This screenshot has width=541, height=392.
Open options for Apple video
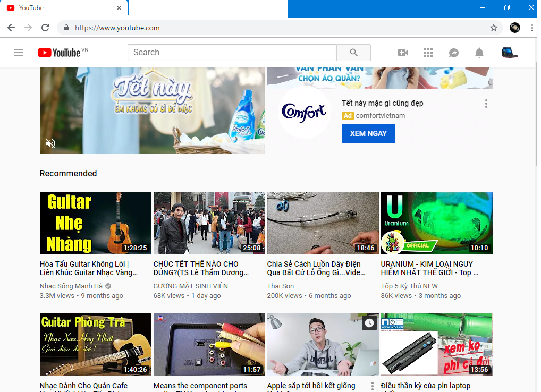tap(372, 386)
